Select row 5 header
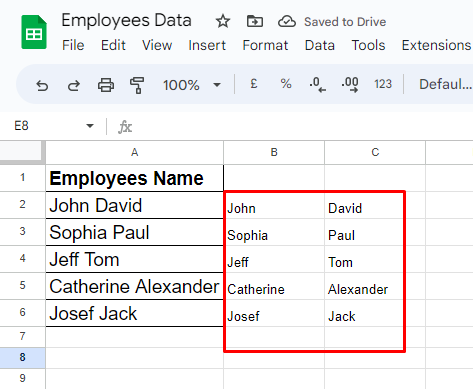 coord(22,286)
